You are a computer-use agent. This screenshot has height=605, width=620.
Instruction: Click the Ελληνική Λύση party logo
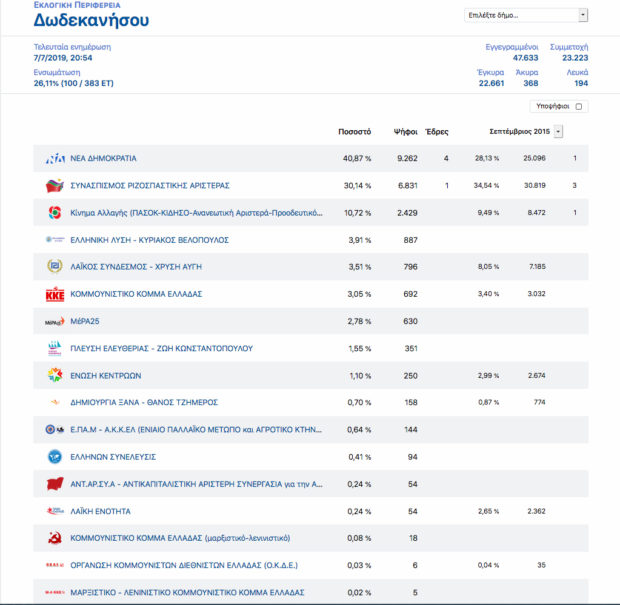(55, 240)
